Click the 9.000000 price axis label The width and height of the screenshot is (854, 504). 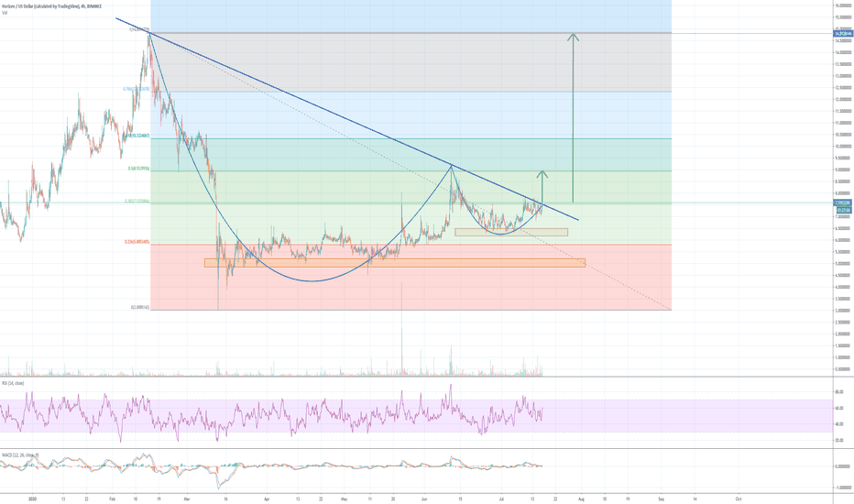click(x=843, y=170)
